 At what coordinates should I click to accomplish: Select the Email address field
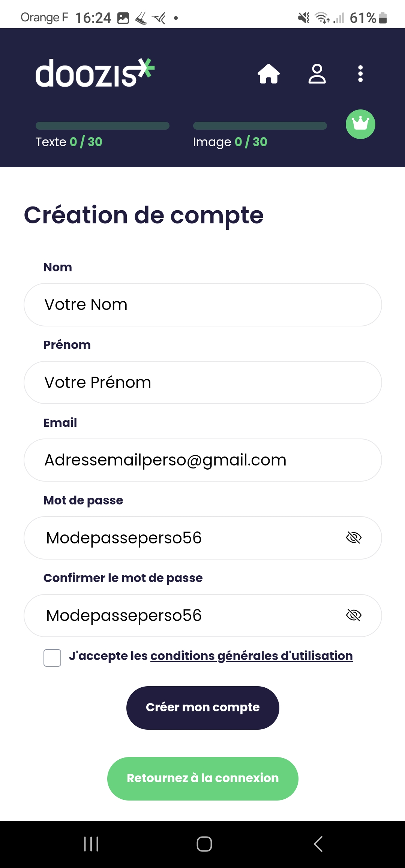click(203, 460)
